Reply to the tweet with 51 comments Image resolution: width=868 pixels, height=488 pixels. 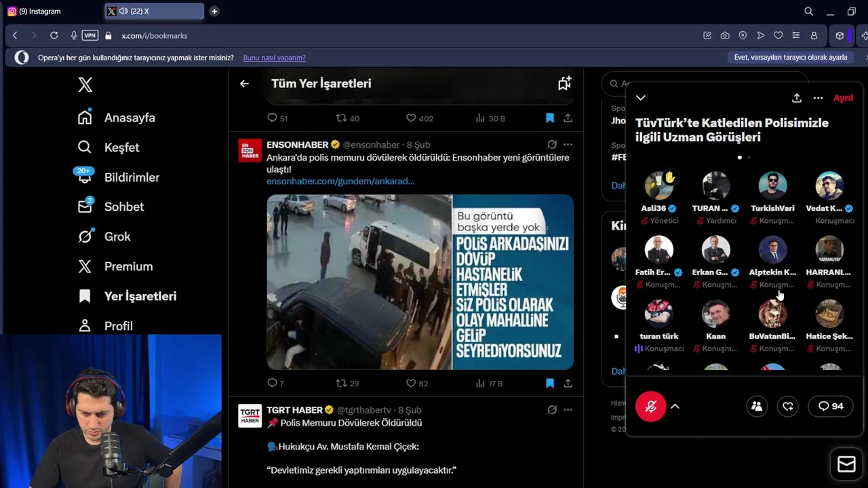[277, 118]
